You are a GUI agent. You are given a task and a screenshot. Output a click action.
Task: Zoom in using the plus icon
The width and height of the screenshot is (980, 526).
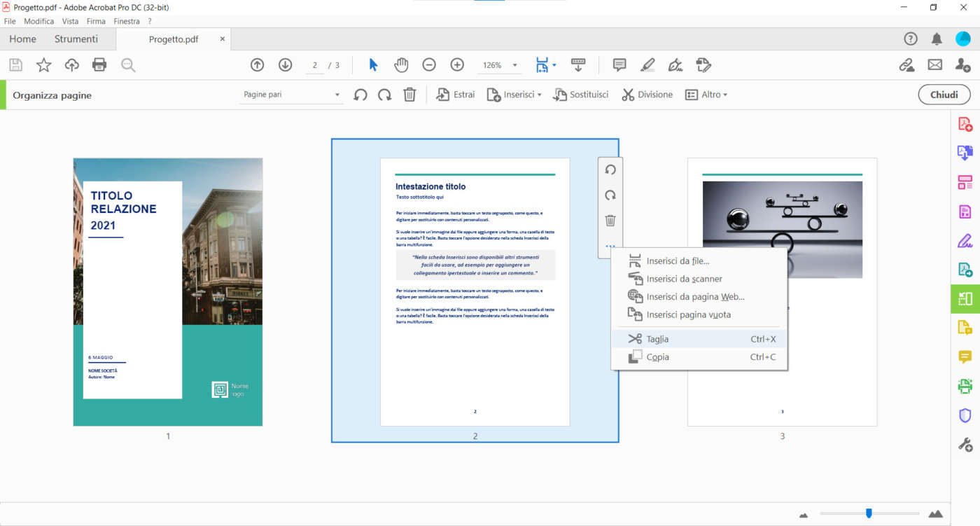pos(456,64)
